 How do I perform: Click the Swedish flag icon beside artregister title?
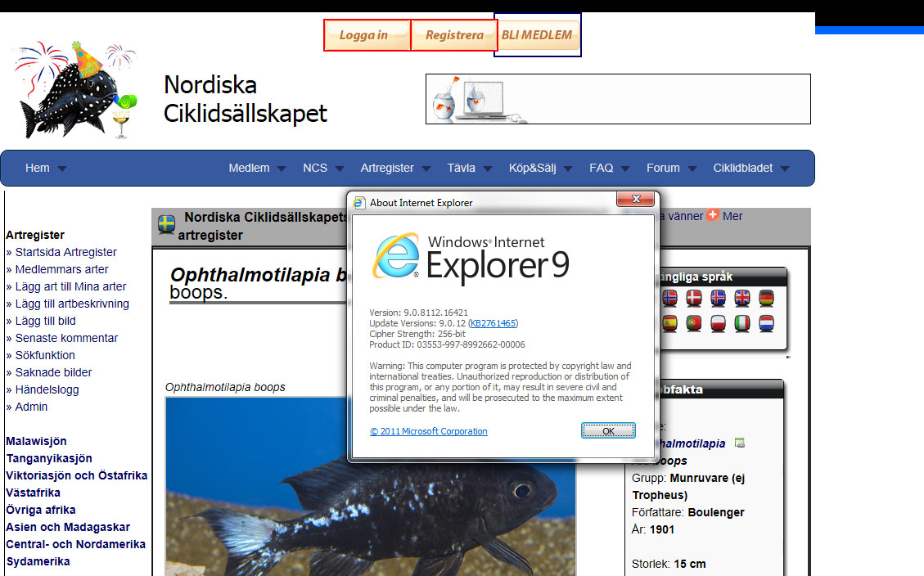pos(167,225)
